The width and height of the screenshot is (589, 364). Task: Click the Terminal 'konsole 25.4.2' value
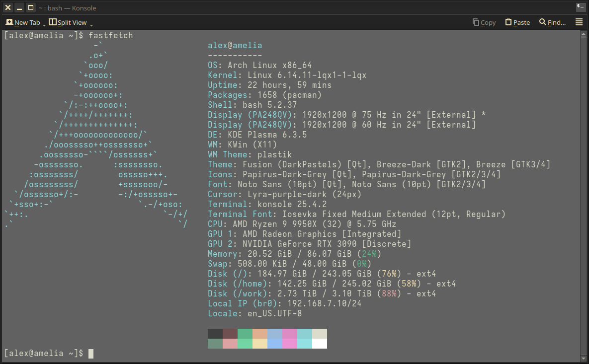[x=292, y=205]
